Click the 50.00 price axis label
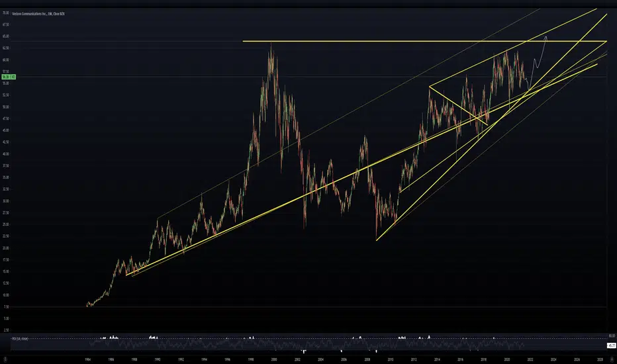617x364 pixels. [5, 107]
